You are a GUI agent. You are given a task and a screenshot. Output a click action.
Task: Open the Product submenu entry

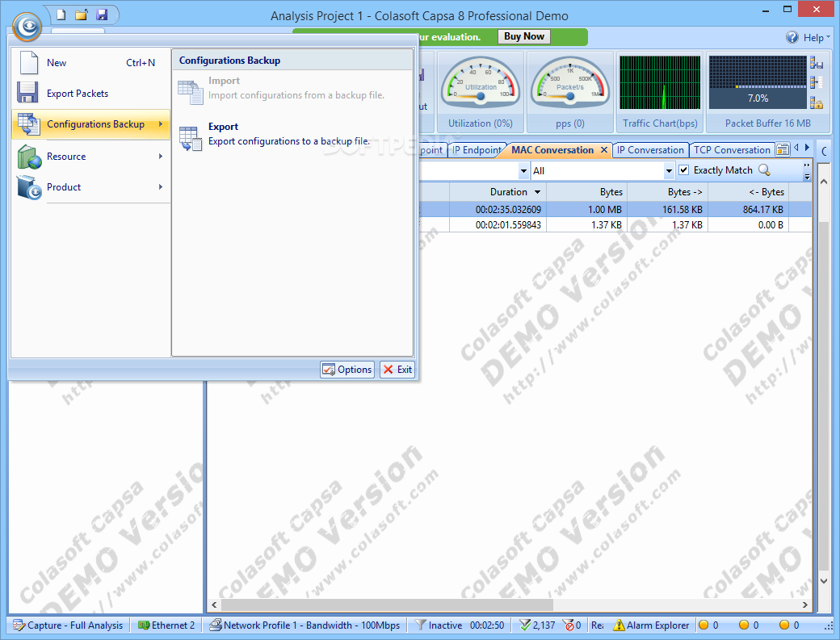click(x=90, y=186)
